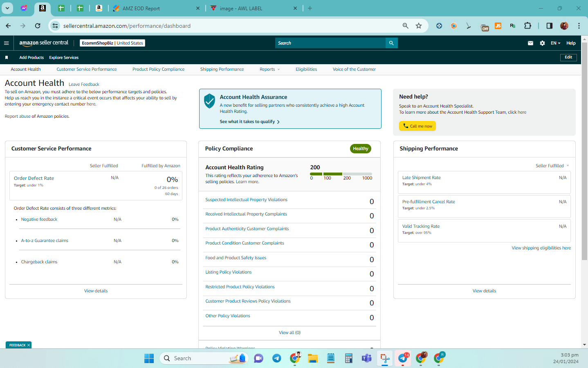Open Microsoft Teams from taskbar
The image size is (588, 368).
click(x=366, y=358)
